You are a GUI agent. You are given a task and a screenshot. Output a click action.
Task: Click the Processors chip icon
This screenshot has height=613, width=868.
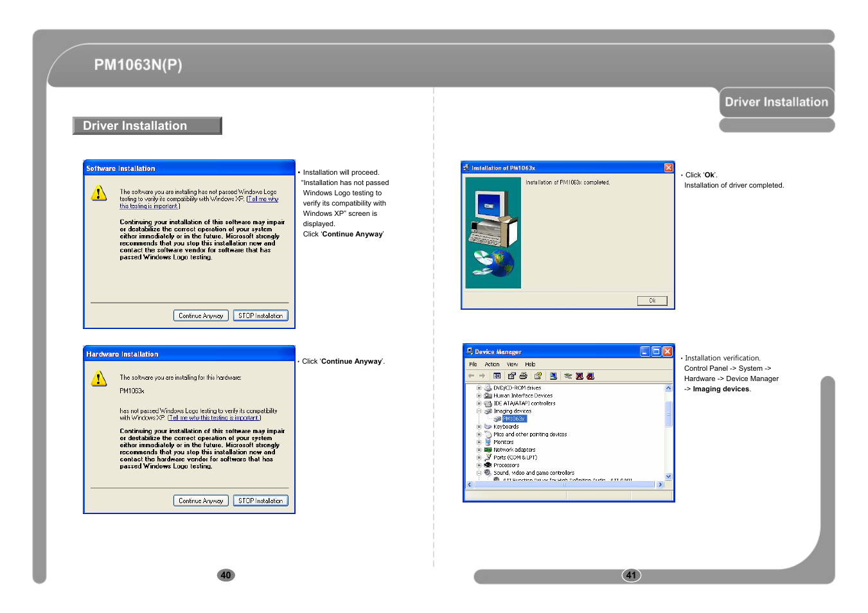[x=488, y=465]
